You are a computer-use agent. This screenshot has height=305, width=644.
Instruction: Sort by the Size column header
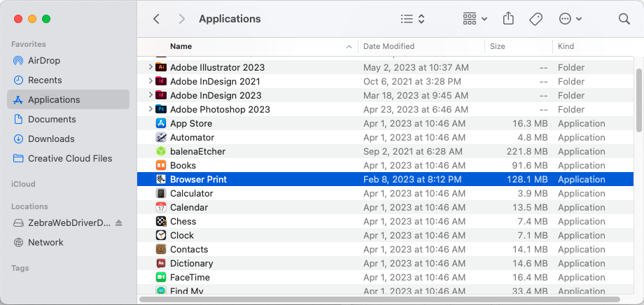[498, 46]
